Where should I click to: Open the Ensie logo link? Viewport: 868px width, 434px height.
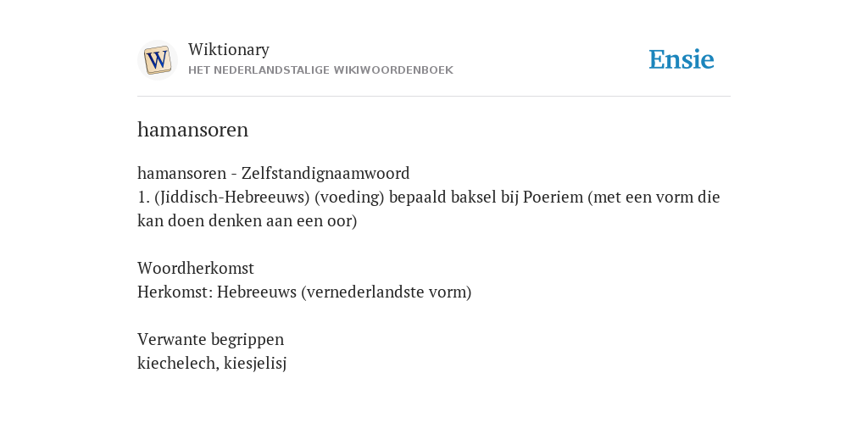(x=681, y=59)
